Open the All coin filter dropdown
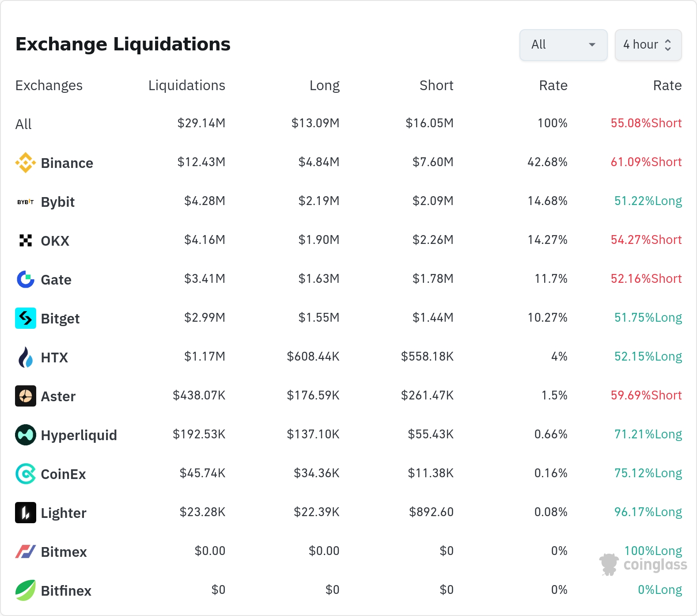 (563, 45)
